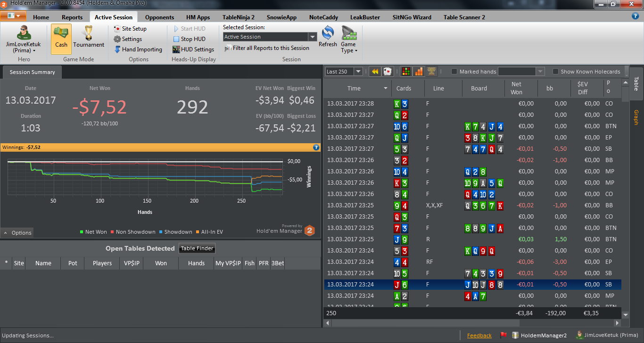The image size is (644, 343).
Task: Select the 94 hand with X,X,XF line
Action: [472, 205]
